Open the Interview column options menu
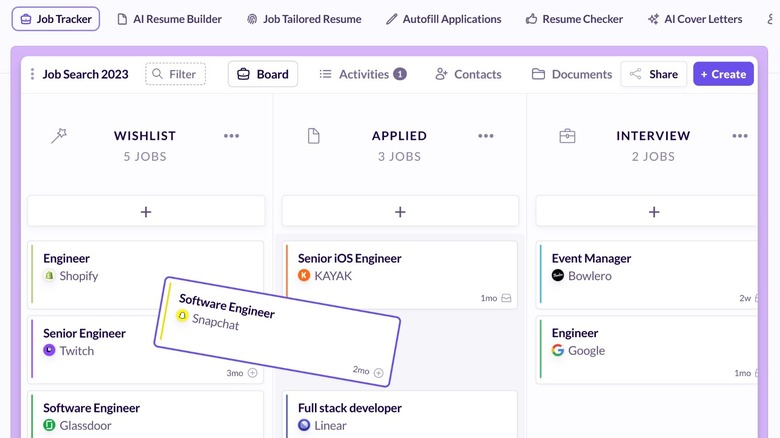This screenshot has width=780, height=438. coord(740,136)
